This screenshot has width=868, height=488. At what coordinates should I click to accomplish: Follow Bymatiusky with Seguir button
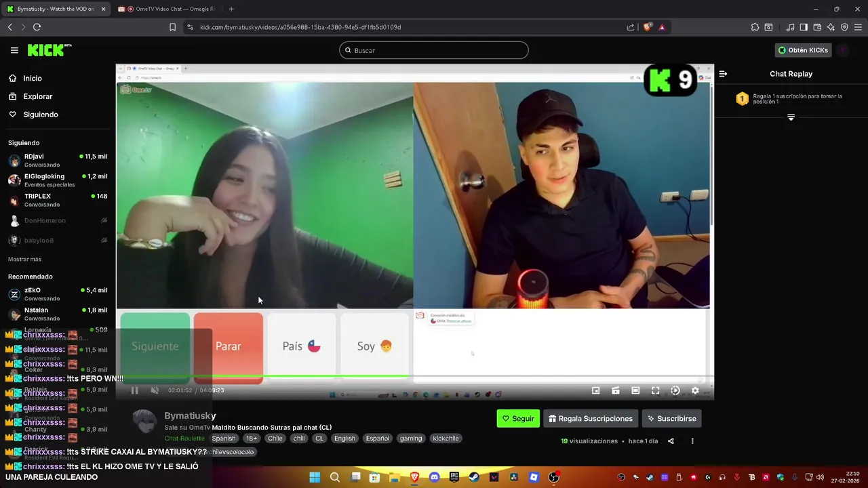pyautogui.click(x=518, y=419)
